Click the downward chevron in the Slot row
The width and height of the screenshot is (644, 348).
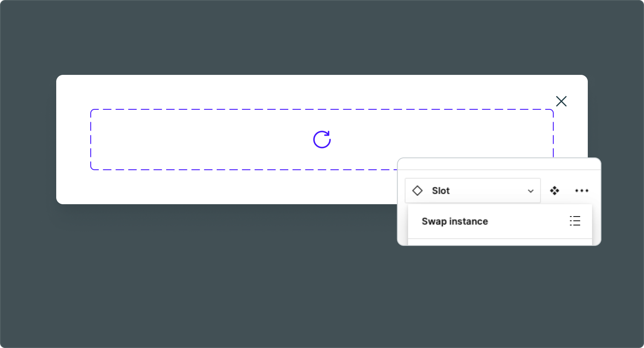(x=530, y=191)
